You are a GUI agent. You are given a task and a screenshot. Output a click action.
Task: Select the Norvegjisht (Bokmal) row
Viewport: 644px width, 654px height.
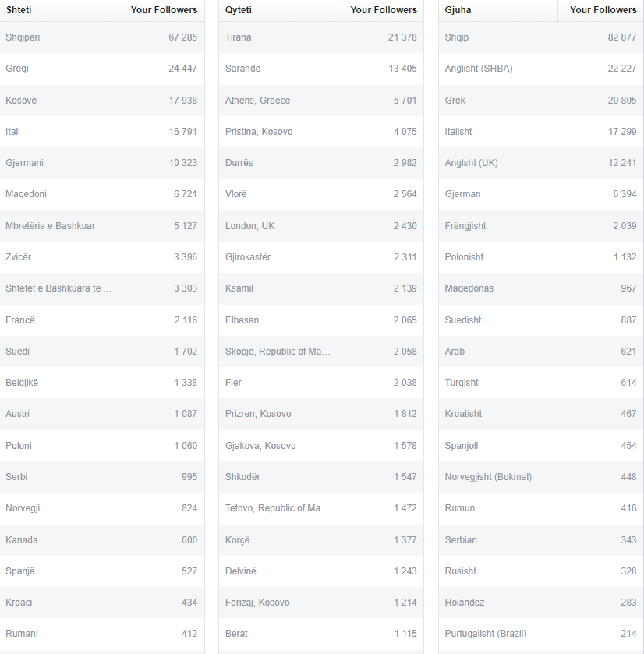pos(541,477)
